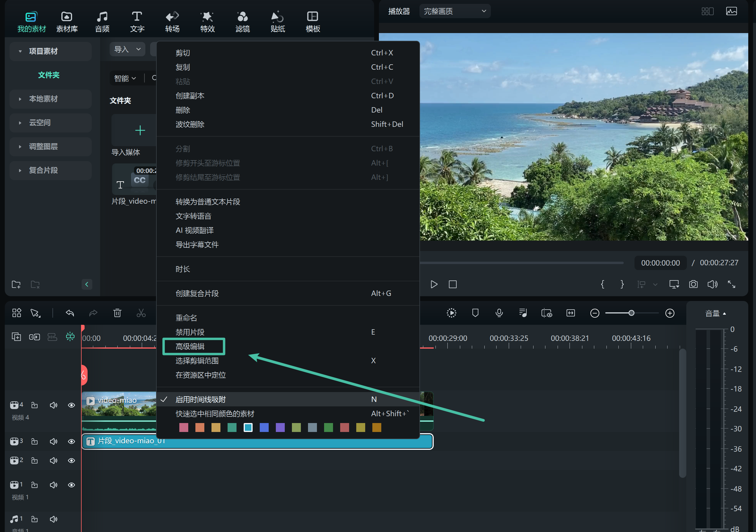Open the 转场 transitions tab
The width and height of the screenshot is (756, 532).
tap(172, 22)
